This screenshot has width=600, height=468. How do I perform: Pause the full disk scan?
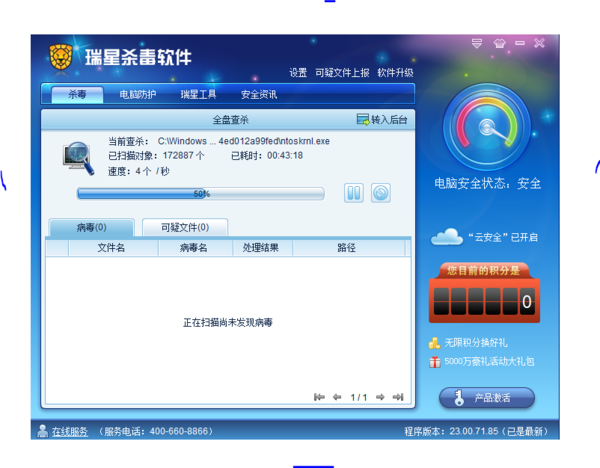pyautogui.click(x=354, y=193)
